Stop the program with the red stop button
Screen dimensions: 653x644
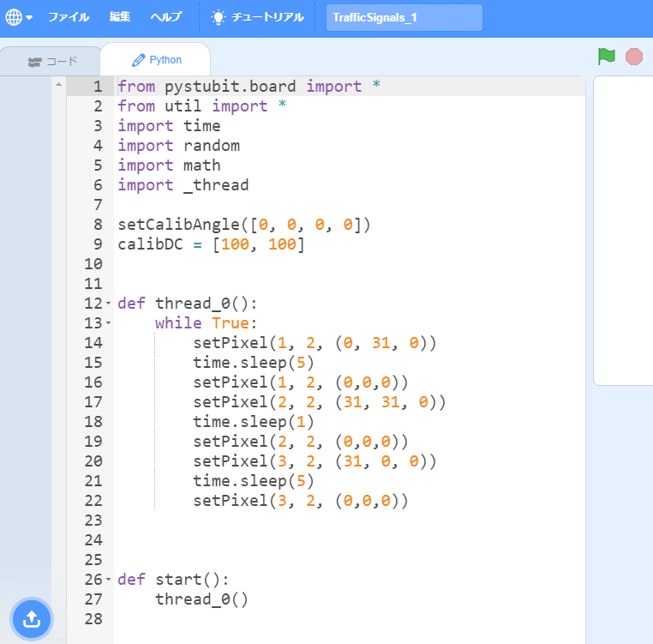point(634,57)
